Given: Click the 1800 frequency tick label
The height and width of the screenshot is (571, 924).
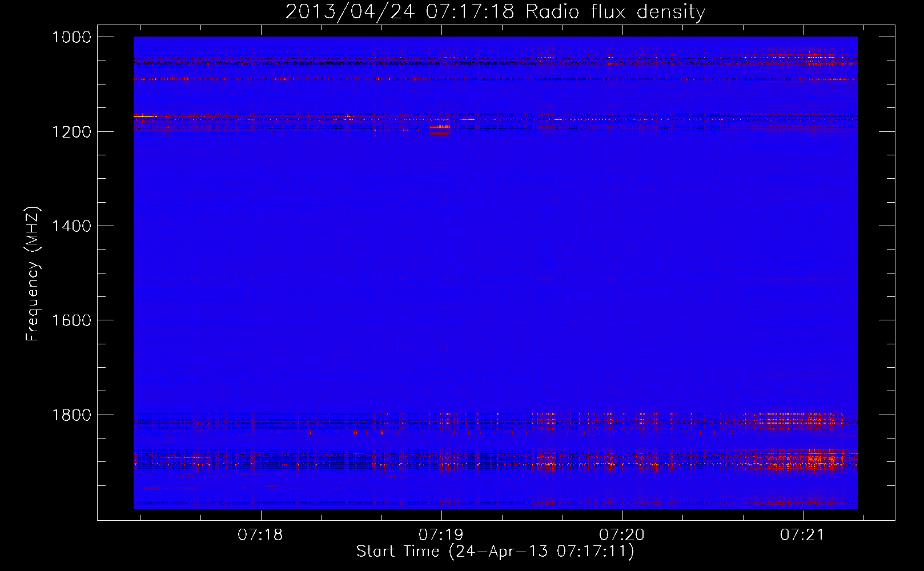Looking at the screenshot, I should [71, 415].
